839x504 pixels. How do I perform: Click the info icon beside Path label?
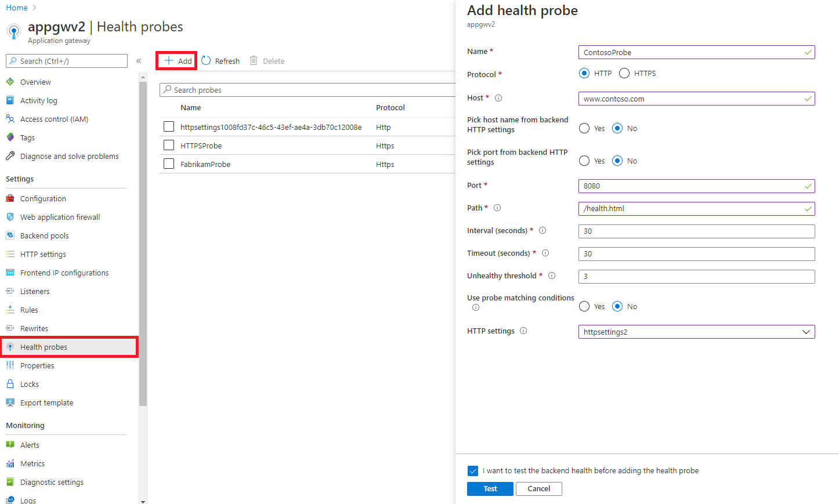click(497, 208)
